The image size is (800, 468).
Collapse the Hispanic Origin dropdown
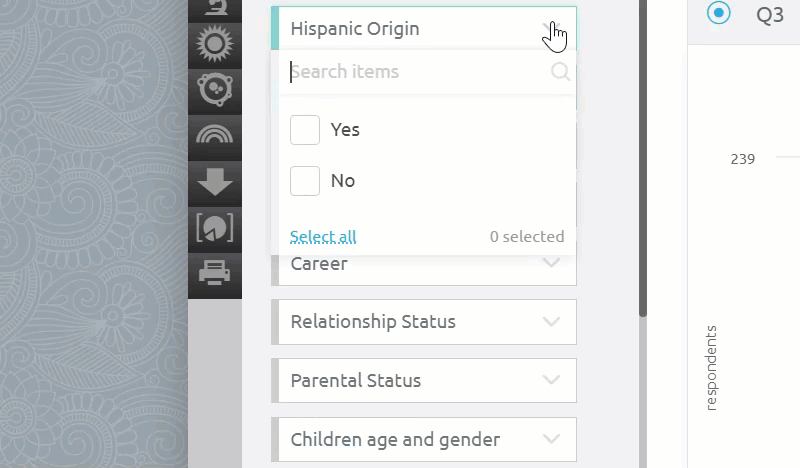click(x=424, y=29)
